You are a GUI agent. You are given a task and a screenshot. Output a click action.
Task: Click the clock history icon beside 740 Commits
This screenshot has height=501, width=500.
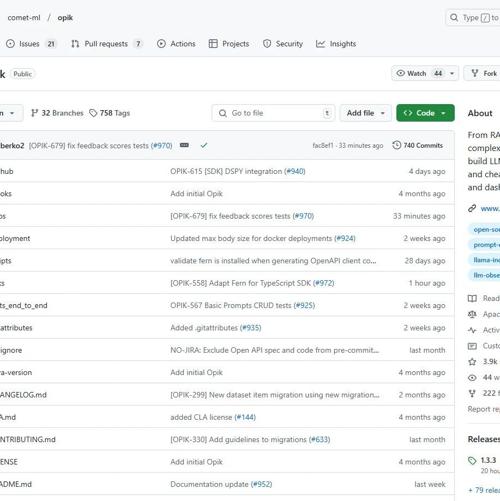click(x=397, y=145)
